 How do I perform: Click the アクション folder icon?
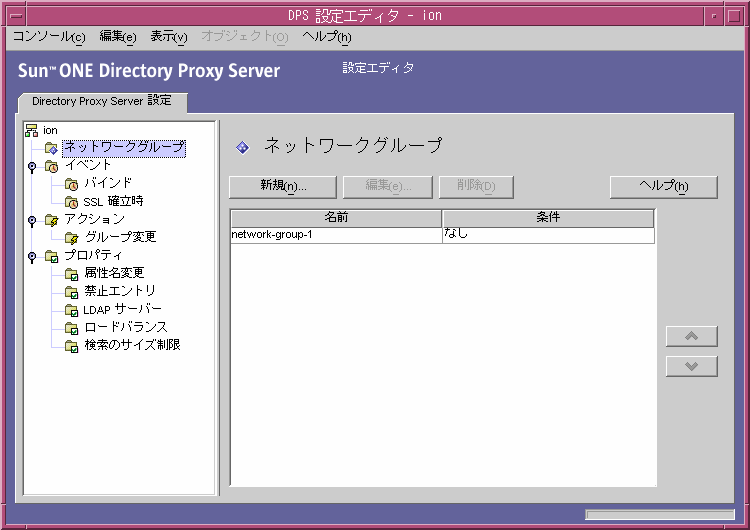tap(51, 220)
